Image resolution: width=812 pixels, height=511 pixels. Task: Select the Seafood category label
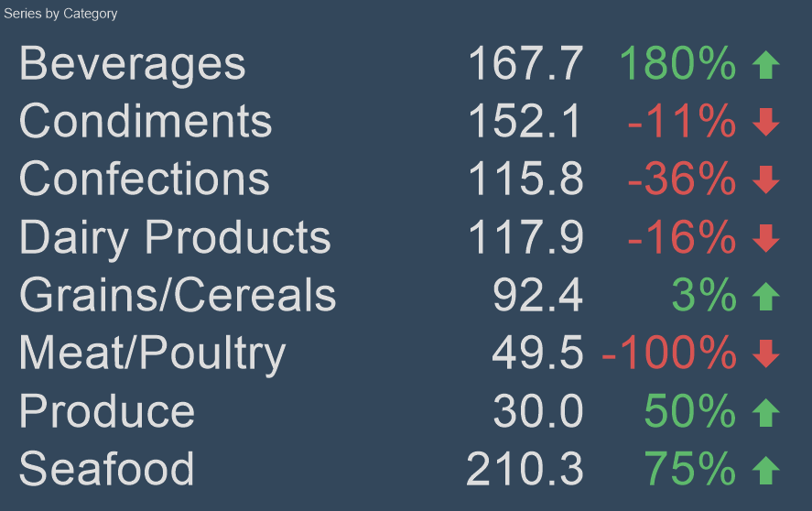[106, 470]
